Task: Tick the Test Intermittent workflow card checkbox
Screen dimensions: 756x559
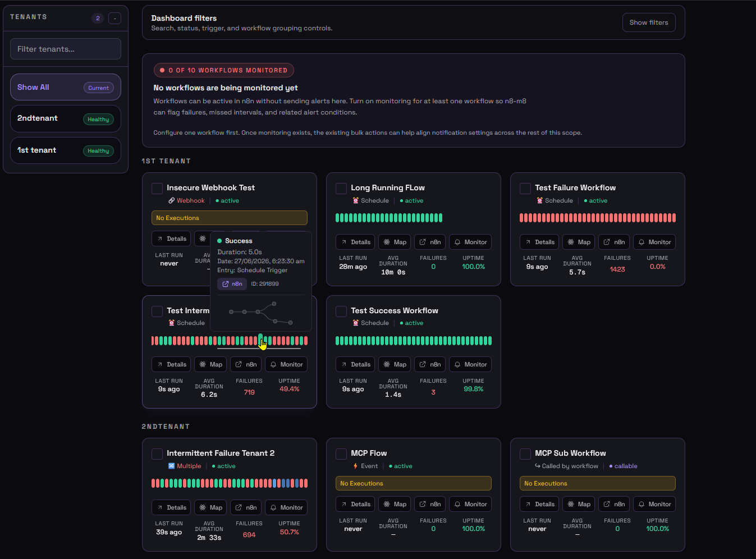Action: click(157, 311)
